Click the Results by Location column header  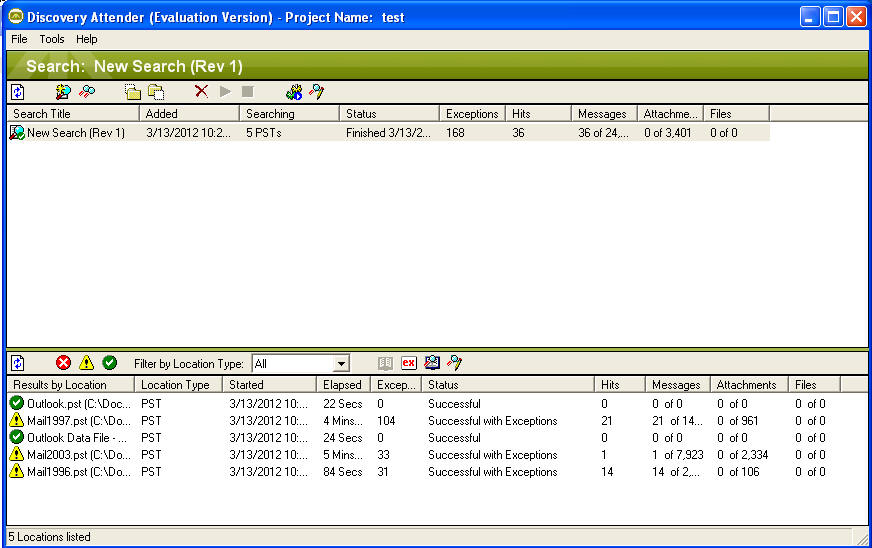(70, 385)
